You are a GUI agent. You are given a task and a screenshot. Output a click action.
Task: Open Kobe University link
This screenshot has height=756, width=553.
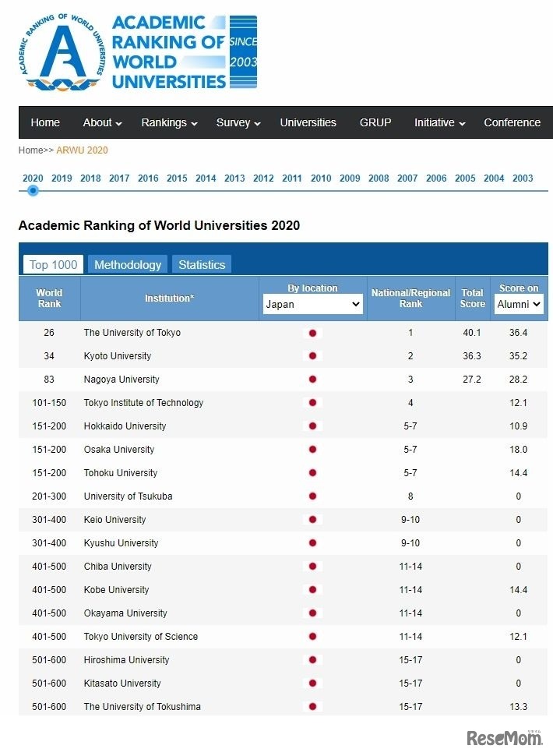click(116, 590)
